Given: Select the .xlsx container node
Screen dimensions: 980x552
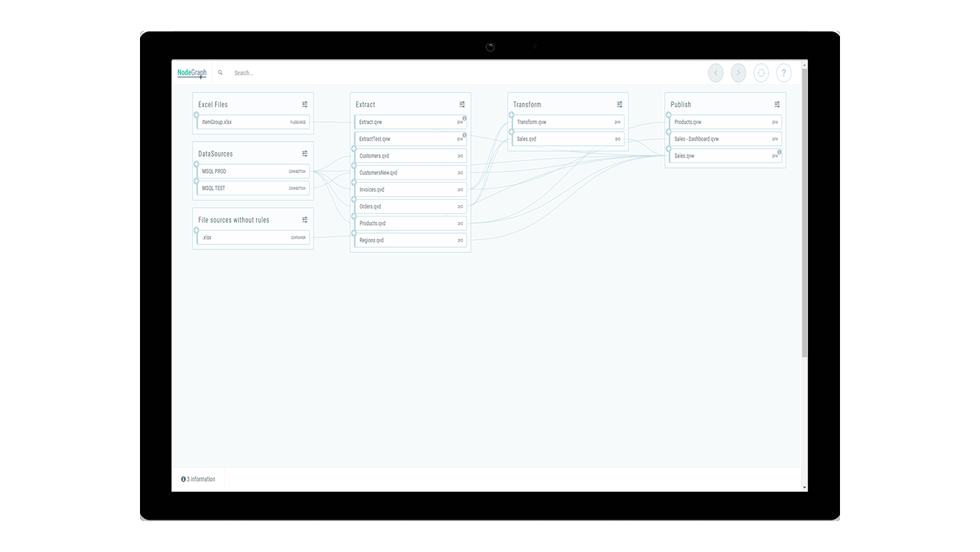Looking at the screenshot, I should pyautogui.click(x=253, y=237).
